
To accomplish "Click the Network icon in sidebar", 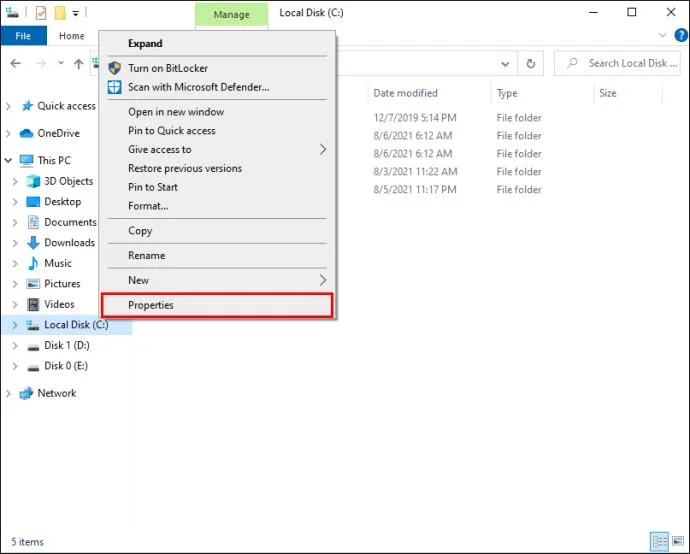I will tap(26, 393).
